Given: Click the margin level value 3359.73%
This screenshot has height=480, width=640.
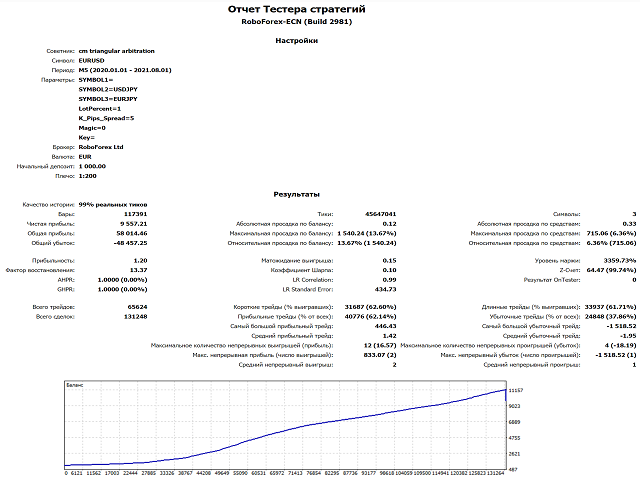Looking at the screenshot, I should tap(620, 260).
